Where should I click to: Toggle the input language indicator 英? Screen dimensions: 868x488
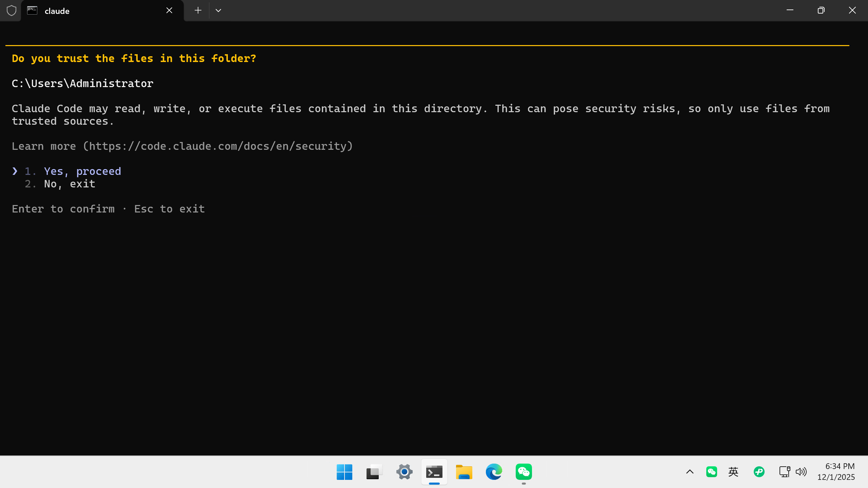tap(733, 472)
